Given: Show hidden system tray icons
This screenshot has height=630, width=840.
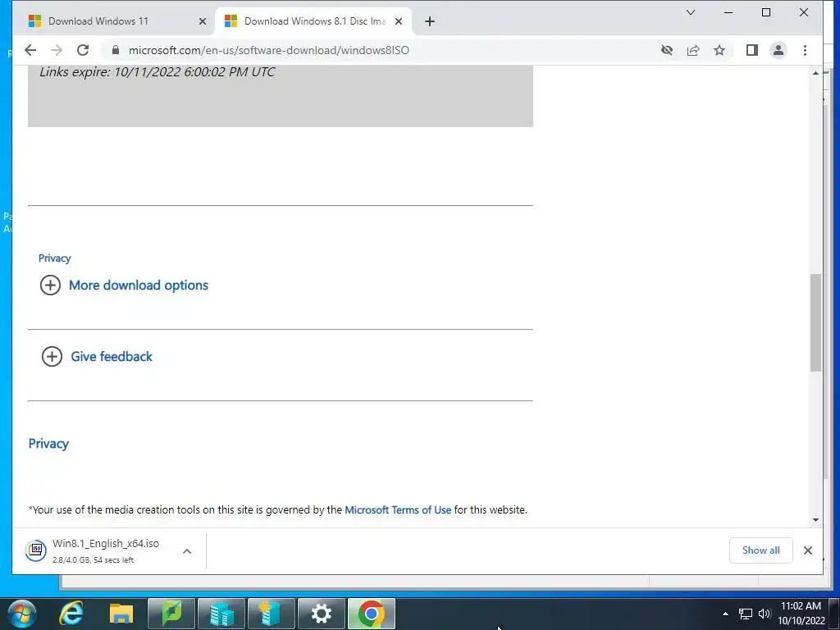Looking at the screenshot, I should 725,614.
